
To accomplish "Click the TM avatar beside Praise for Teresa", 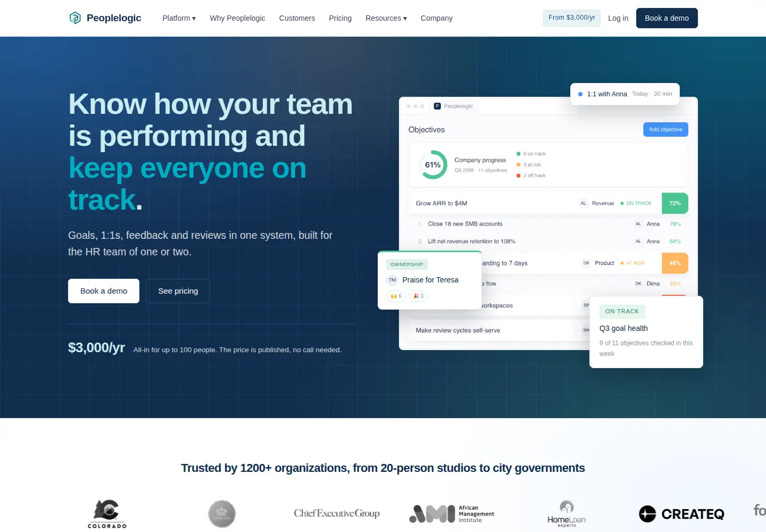I will click(393, 280).
